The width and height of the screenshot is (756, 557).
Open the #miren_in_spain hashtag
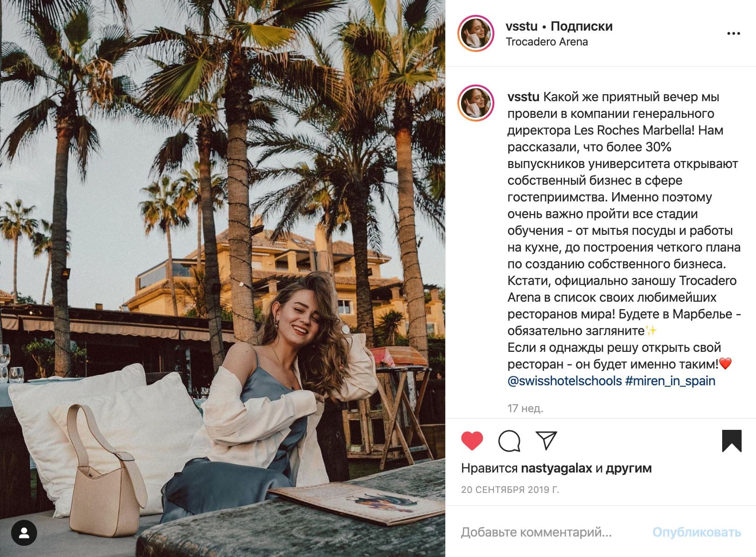[670, 381]
